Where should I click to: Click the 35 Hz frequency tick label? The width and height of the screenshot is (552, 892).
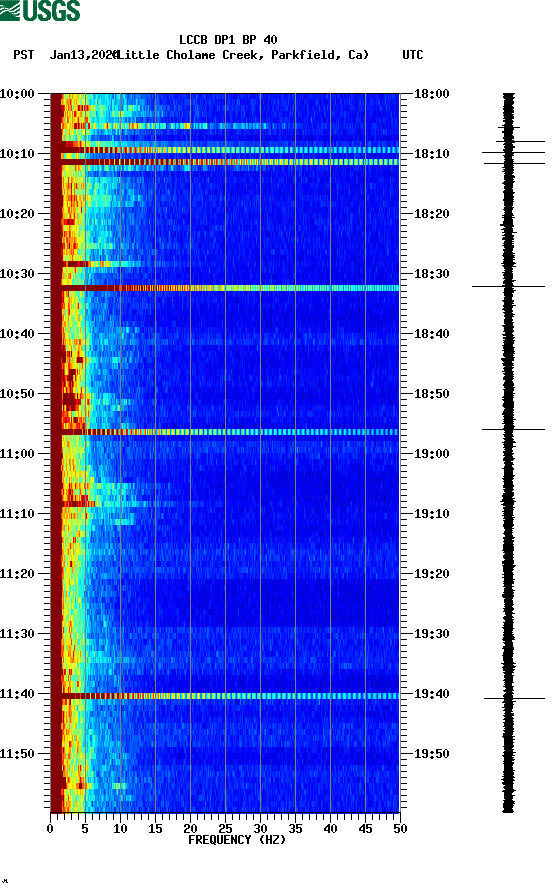[295, 829]
